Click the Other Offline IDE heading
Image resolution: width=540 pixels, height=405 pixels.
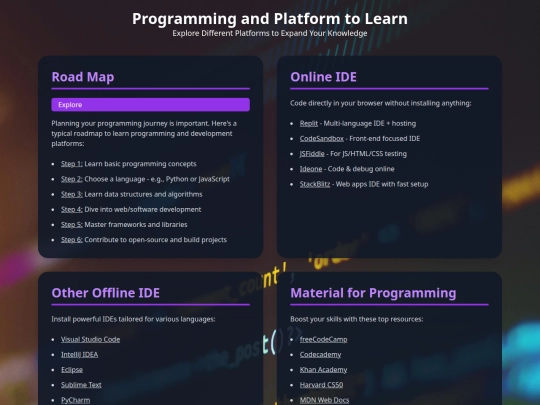106,293
